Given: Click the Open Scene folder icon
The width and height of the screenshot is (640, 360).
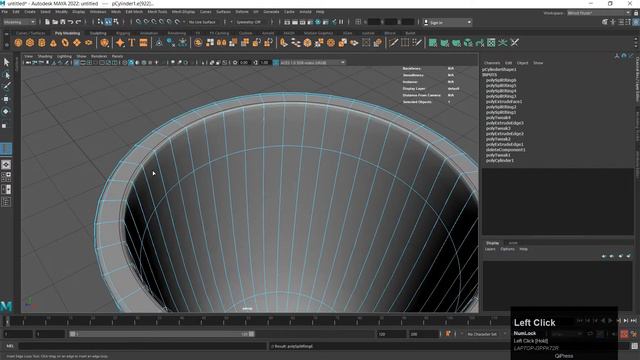Looking at the screenshot, I should coord(55,22).
